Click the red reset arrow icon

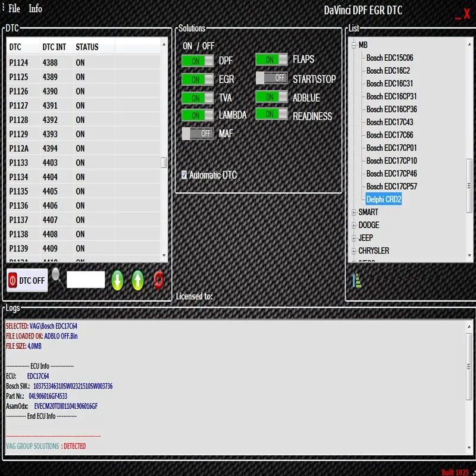158,280
